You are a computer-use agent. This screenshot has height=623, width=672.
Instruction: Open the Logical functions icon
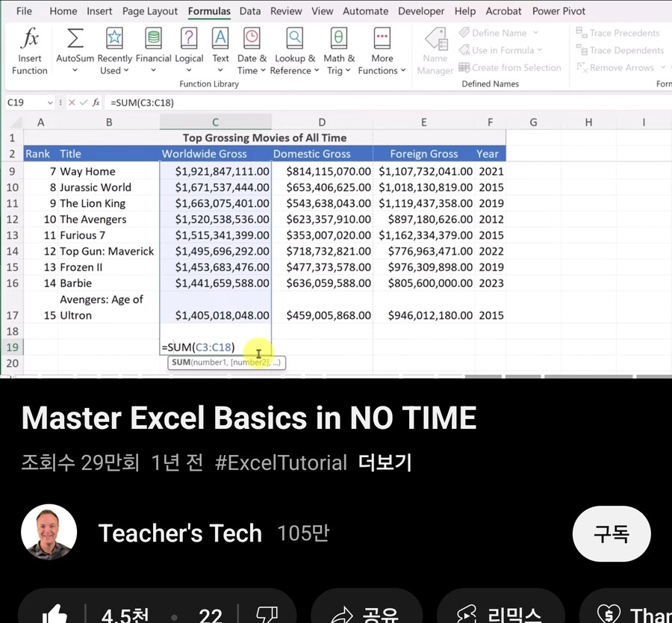189,38
